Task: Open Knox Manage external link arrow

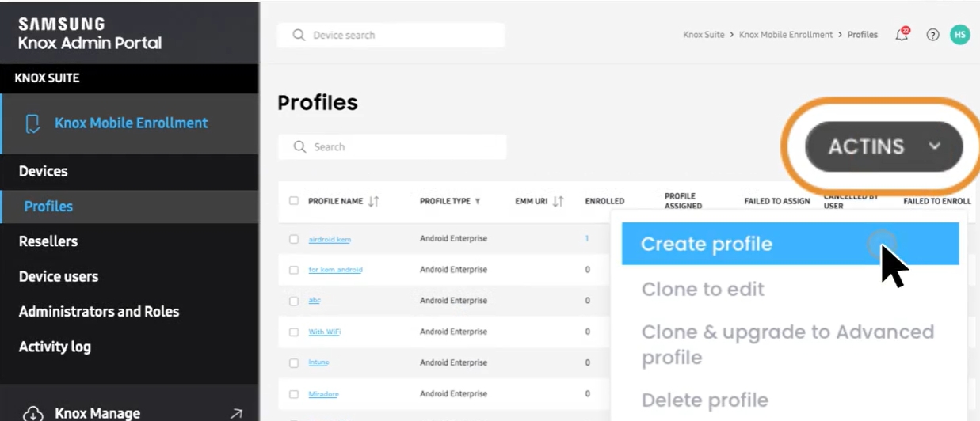Action: click(236, 413)
